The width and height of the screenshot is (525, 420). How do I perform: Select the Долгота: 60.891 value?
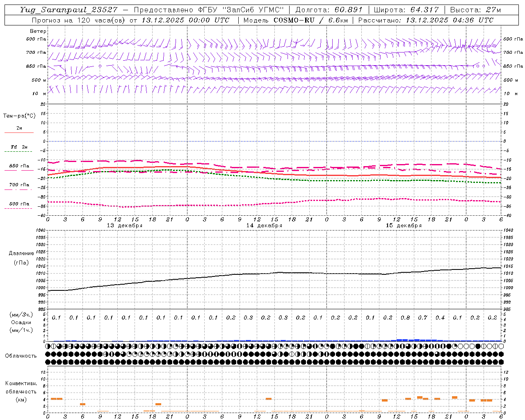329,10
